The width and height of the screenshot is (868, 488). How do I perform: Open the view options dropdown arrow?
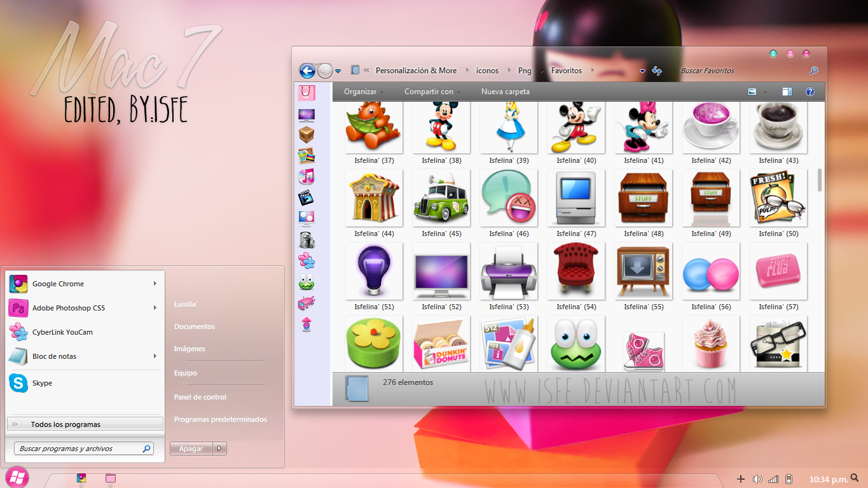pyautogui.click(x=765, y=92)
